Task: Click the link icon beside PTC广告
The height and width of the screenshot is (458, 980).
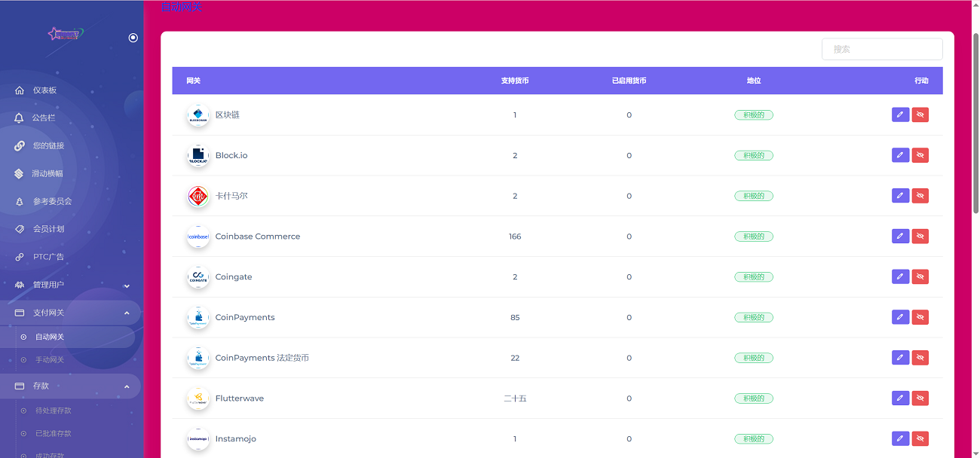Action: tap(20, 257)
